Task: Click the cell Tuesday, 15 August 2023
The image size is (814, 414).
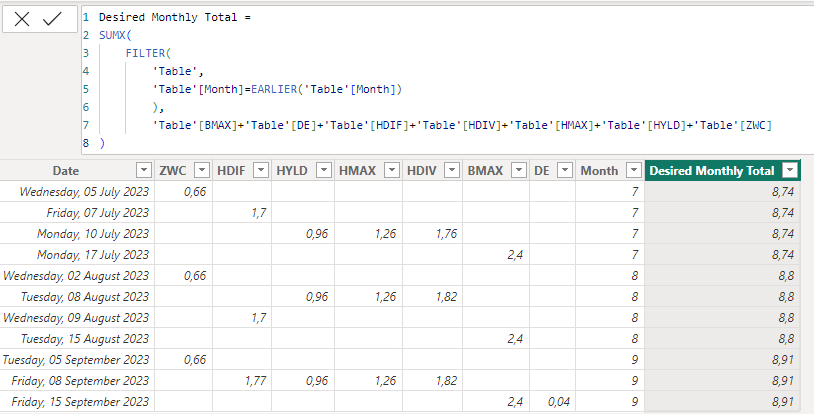Action: pos(77,339)
